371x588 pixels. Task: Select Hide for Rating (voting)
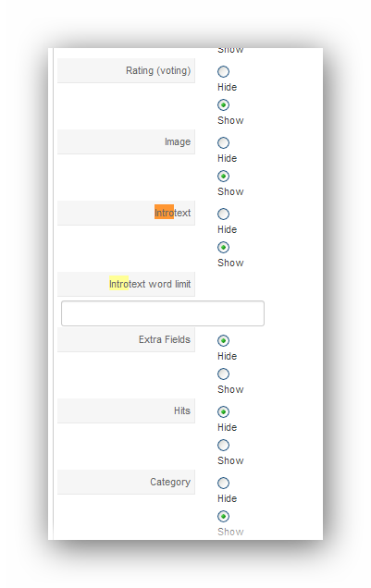(x=223, y=71)
